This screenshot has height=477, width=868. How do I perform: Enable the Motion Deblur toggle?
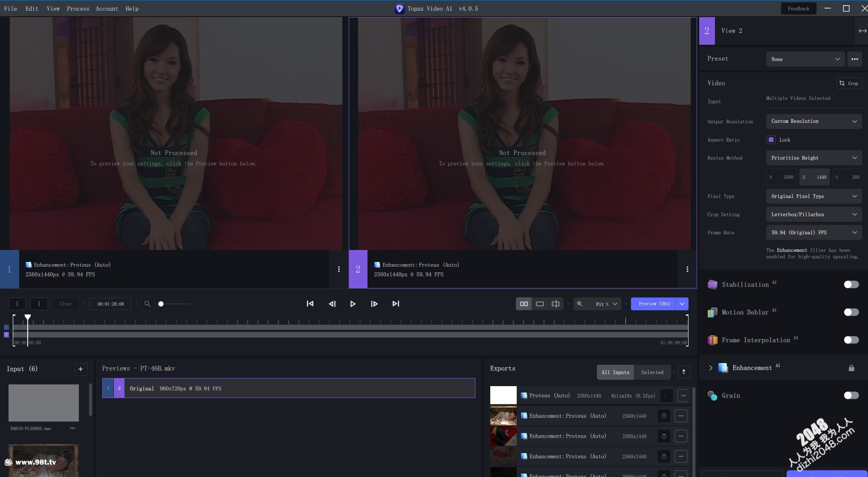coord(851,312)
